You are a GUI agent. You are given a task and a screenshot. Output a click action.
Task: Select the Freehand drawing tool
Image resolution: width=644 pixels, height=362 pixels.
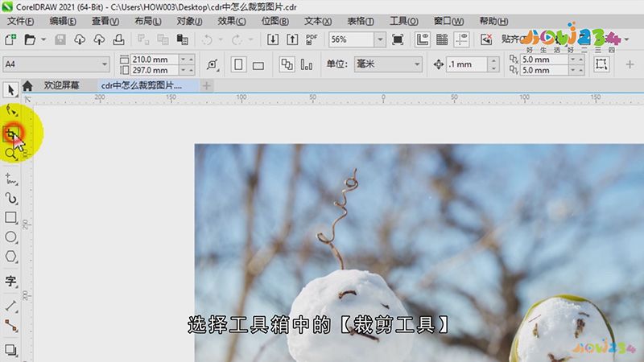click(x=10, y=179)
